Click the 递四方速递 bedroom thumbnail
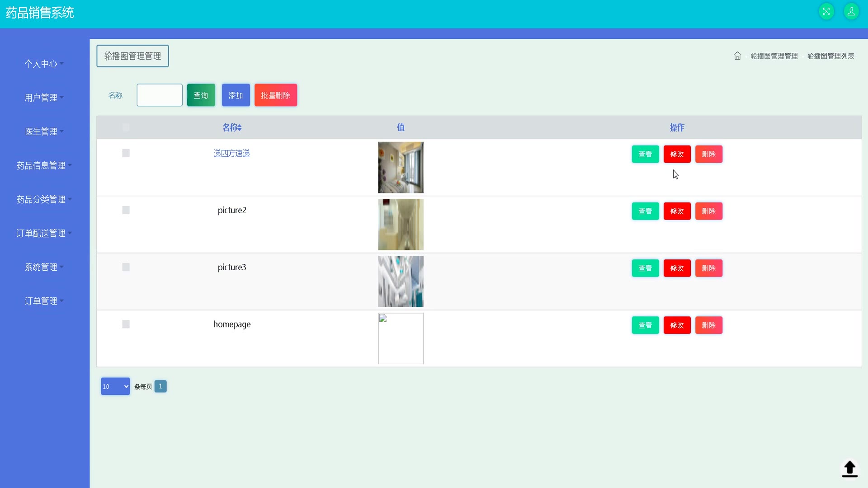Screen dimensions: 868x488 (401, 168)
